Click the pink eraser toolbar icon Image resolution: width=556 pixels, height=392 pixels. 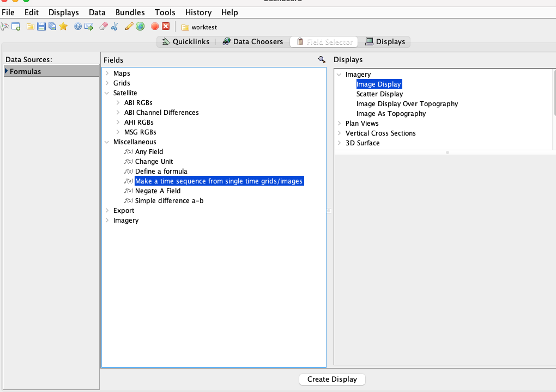[x=104, y=27]
